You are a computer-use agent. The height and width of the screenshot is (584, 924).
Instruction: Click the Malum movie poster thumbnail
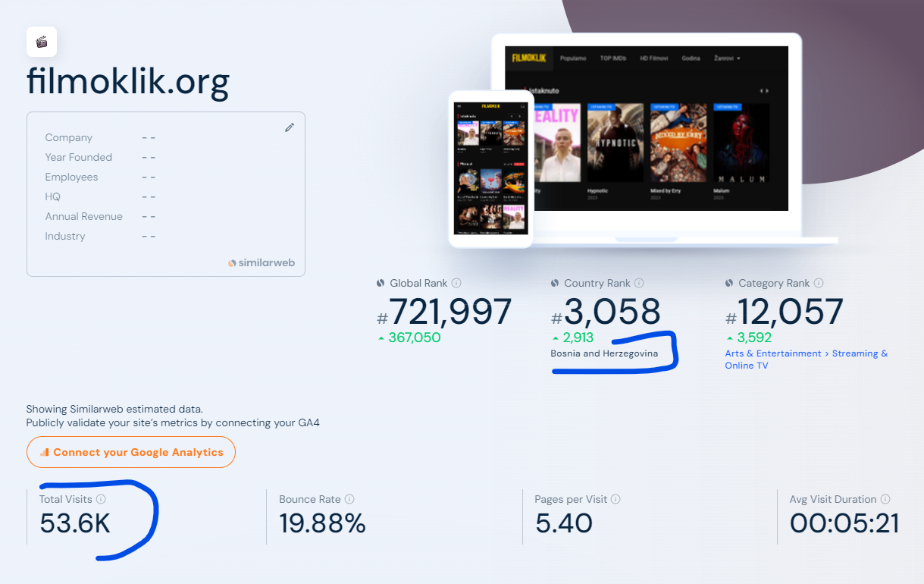[x=741, y=143]
